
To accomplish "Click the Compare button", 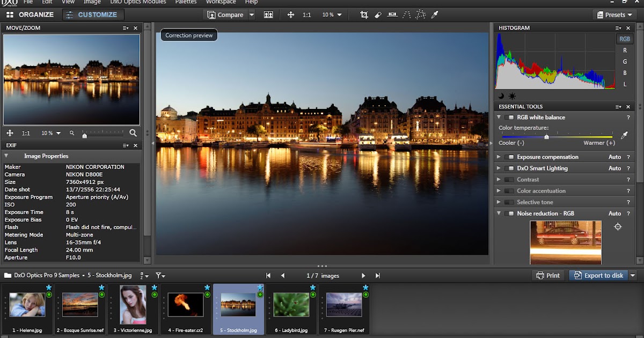I will tap(225, 15).
